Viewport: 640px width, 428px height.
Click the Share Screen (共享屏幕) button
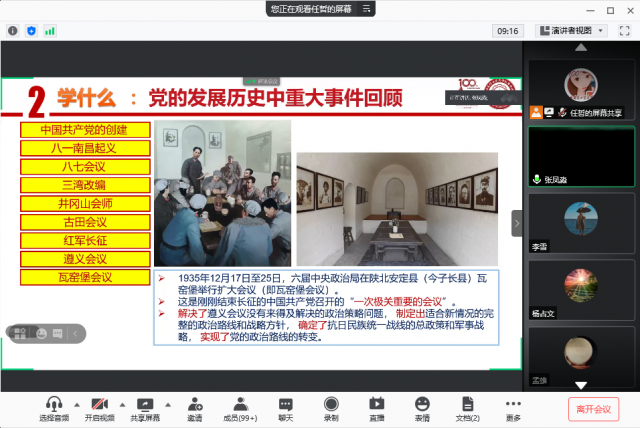pyautogui.click(x=146, y=405)
